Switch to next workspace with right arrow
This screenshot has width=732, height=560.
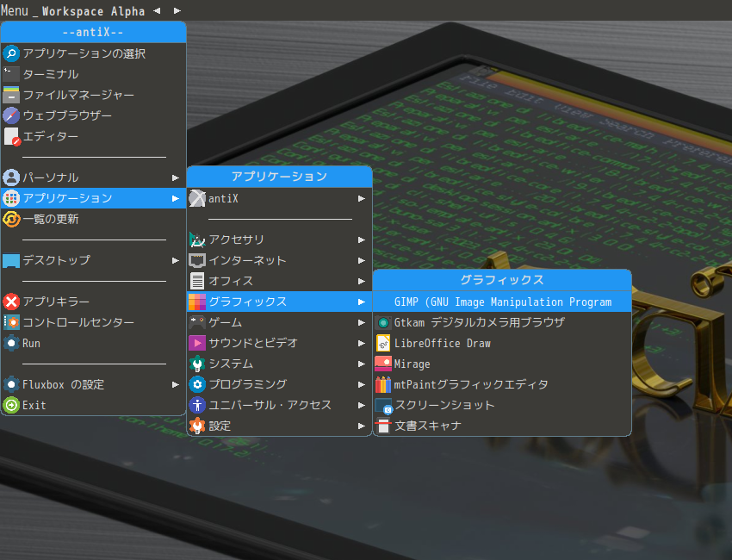[x=177, y=10]
